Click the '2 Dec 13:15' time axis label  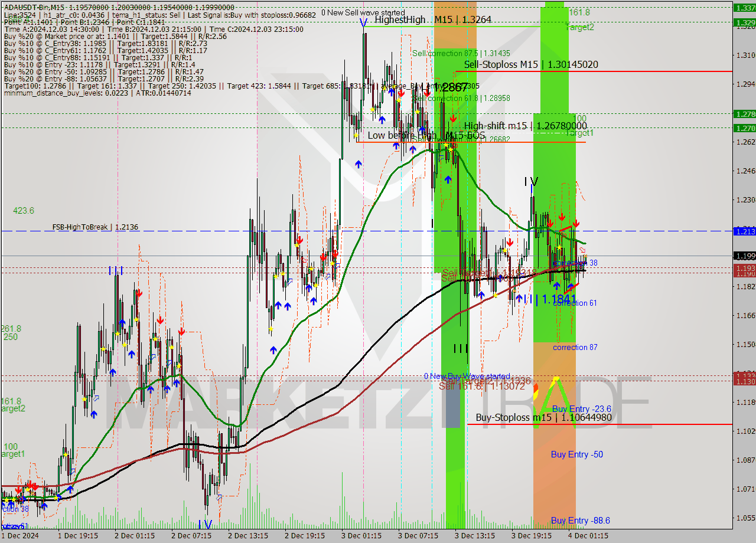[247, 536]
